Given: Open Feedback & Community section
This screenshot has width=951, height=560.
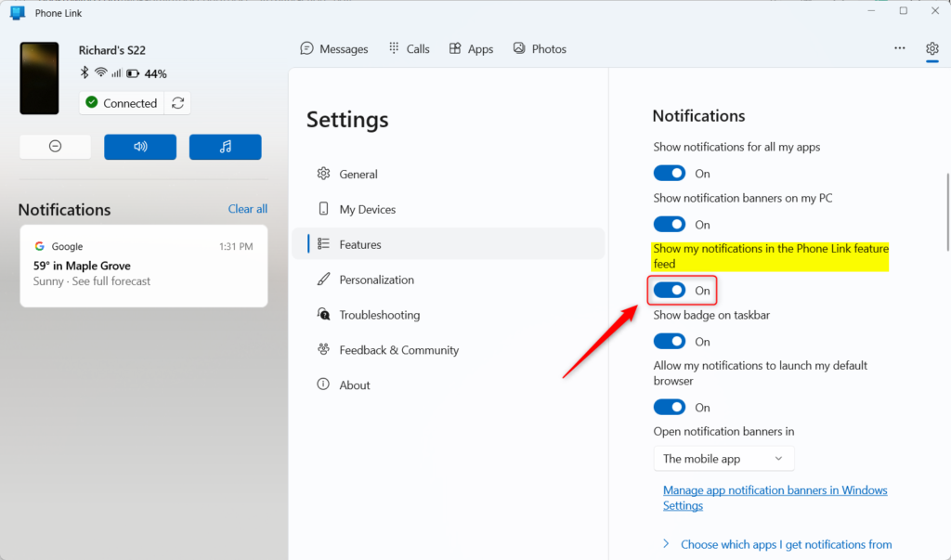Looking at the screenshot, I should click(449, 350).
